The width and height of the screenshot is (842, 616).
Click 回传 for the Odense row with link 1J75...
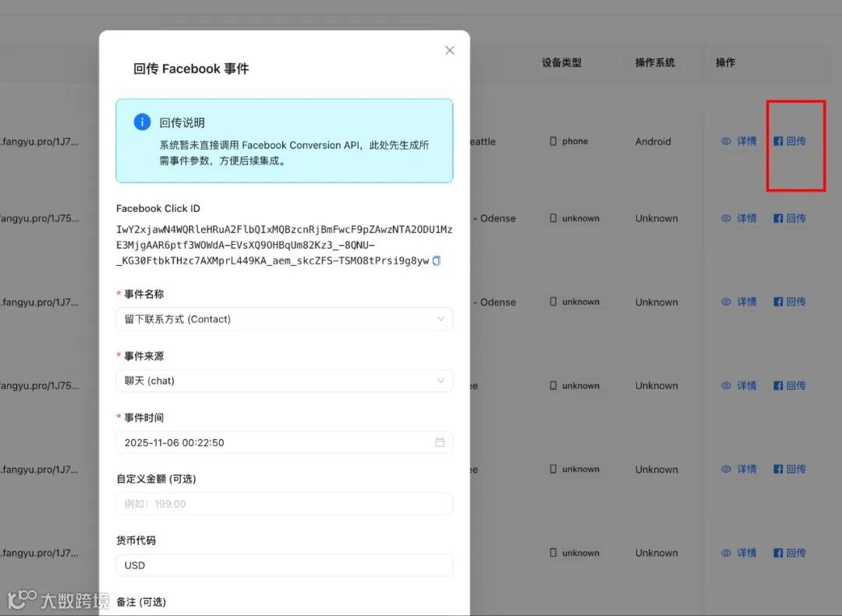pos(790,218)
